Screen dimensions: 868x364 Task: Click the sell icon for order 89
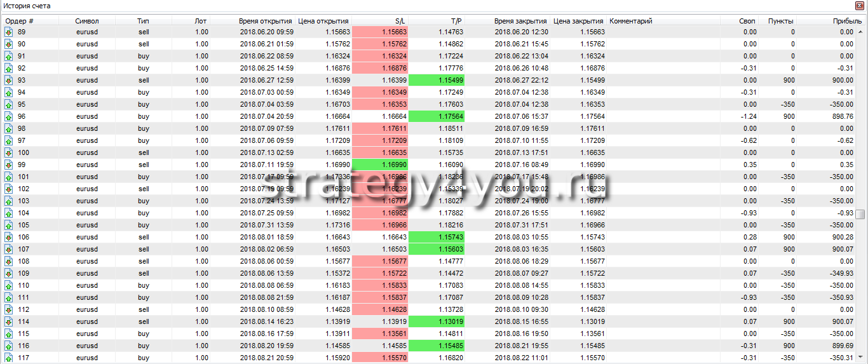click(9, 32)
